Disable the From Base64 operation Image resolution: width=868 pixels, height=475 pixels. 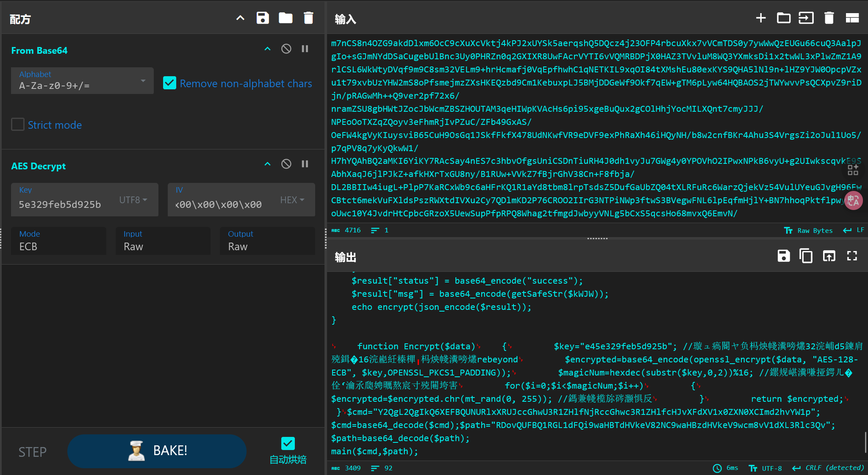coord(286,49)
